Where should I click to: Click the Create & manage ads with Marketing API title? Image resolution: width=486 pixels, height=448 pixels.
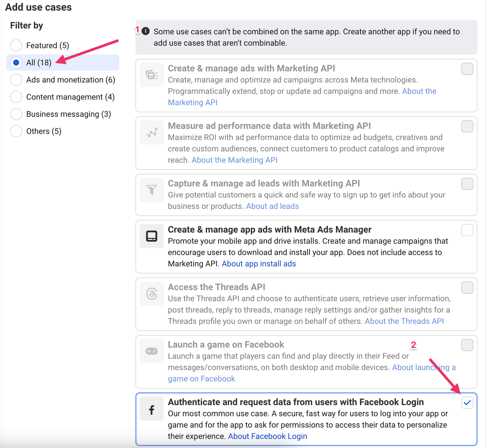tap(251, 68)
